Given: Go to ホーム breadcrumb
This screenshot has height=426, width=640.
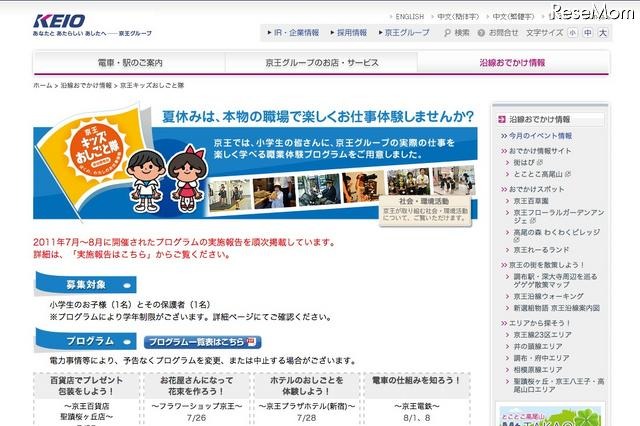Looking at the screenshot, I should point(43,85).
